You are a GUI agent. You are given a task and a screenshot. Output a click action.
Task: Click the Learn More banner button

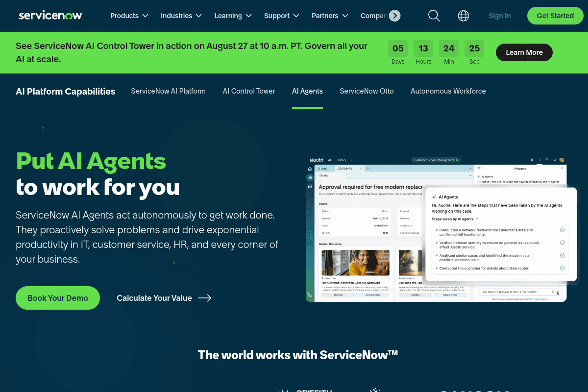(524, 52)
